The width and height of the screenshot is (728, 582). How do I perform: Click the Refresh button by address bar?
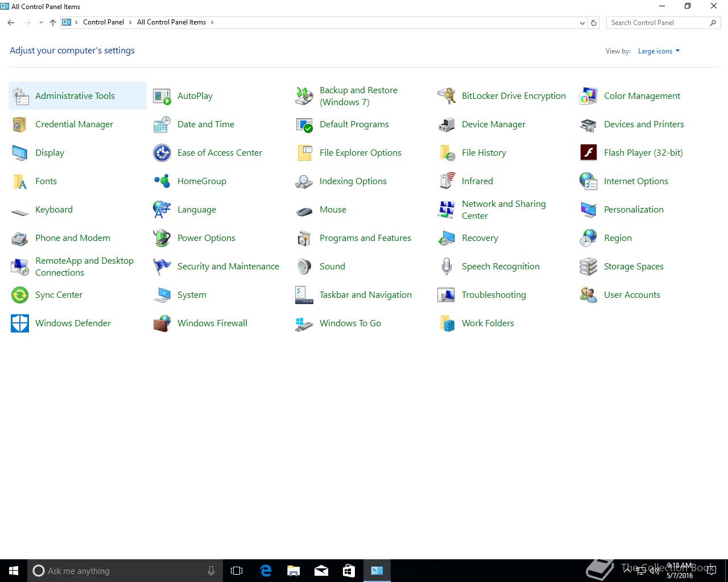(594, 23)
